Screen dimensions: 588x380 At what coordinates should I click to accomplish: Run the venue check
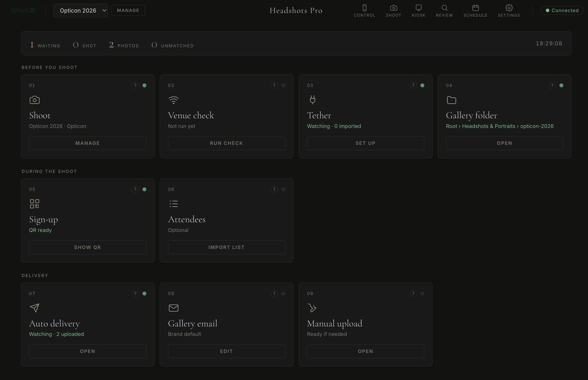227,143
